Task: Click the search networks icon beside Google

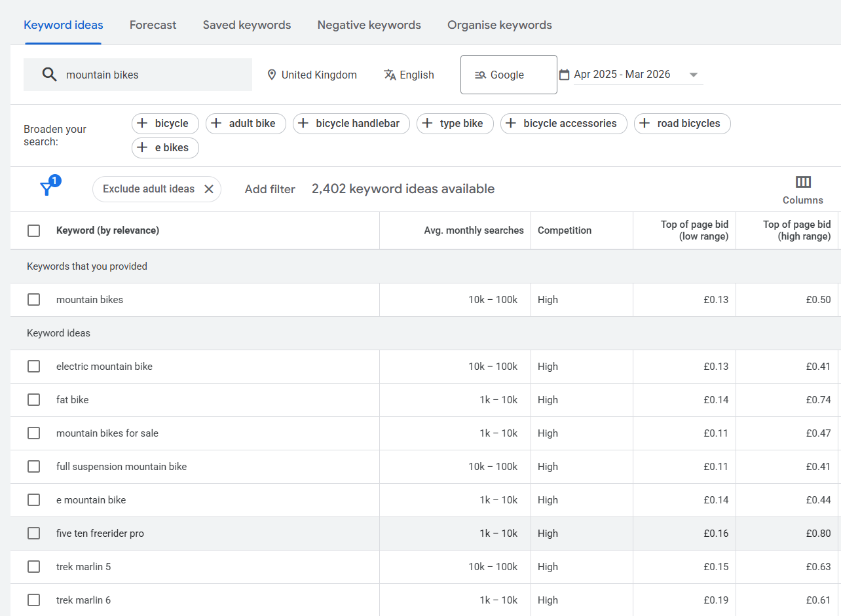Action: 480,75
